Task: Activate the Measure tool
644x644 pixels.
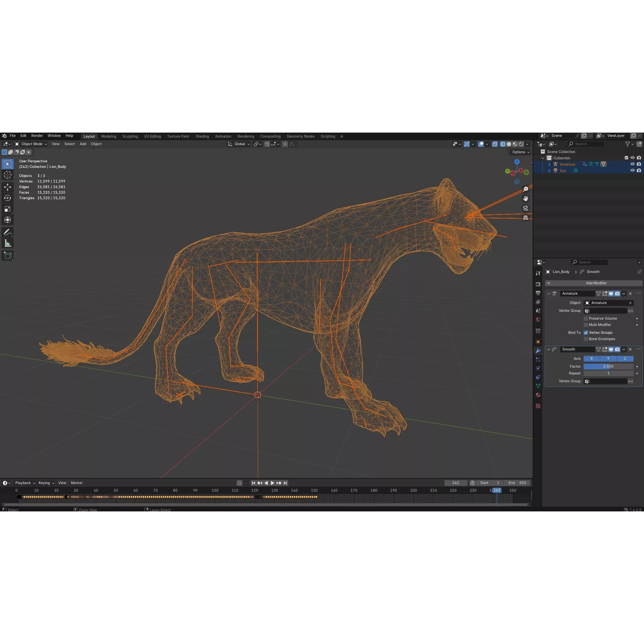Action: 7,243
